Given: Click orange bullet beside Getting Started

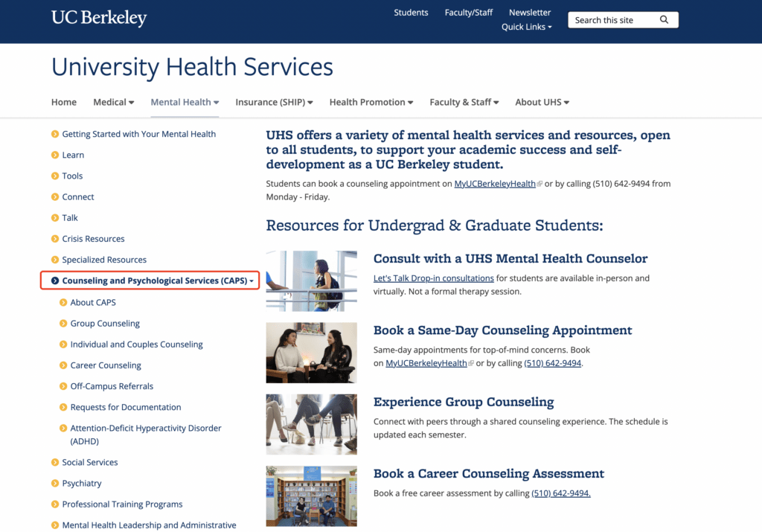Looking at the screenshot, I should (x=55, y=134).
